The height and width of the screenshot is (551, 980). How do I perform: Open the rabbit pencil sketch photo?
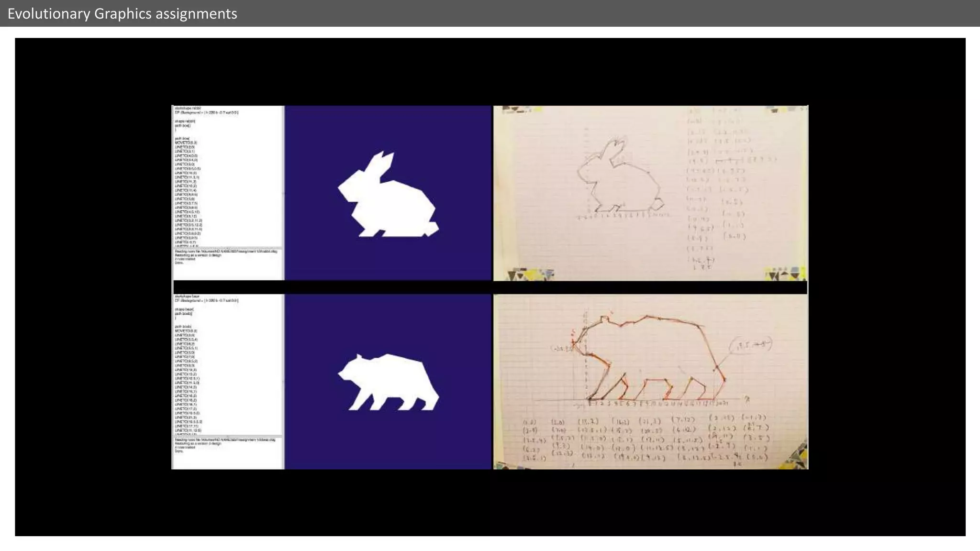coord(650,193)
